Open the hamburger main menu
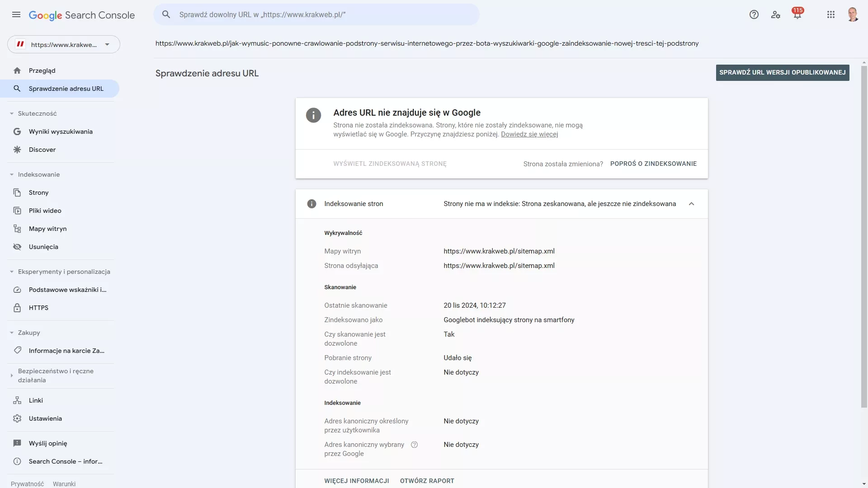 coord(16,15)
